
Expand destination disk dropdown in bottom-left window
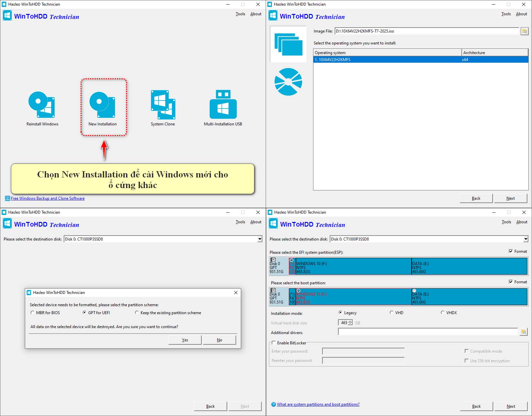[x=260, y=239]
